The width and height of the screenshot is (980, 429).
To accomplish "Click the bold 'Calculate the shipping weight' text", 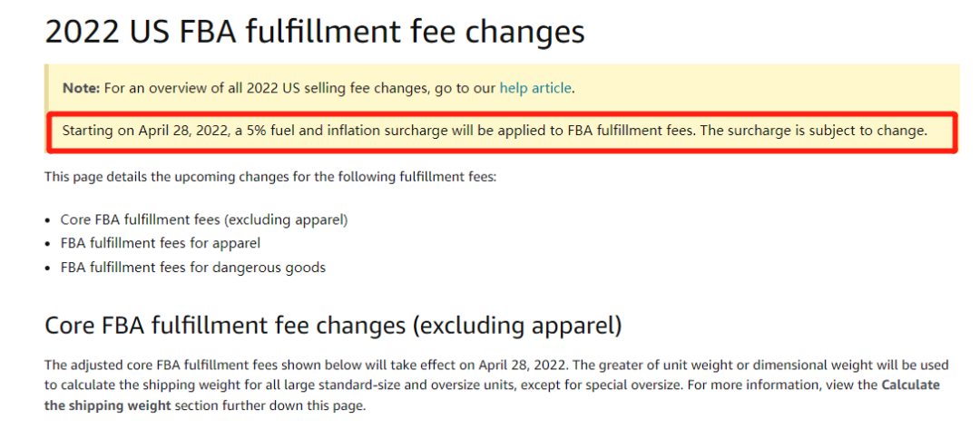I will pos(910,385).
